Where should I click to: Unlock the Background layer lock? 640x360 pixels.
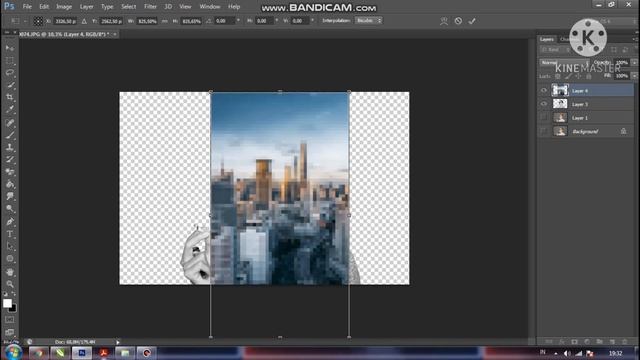(623, 131)
